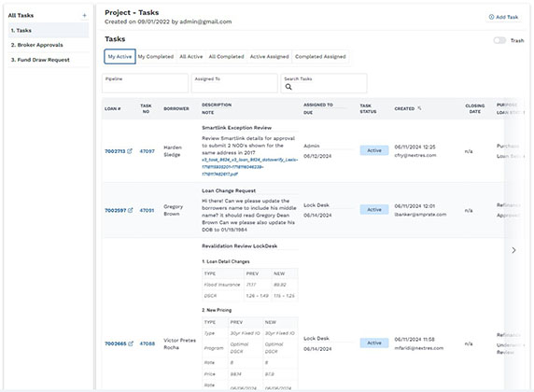
Task: Open task number 47097
Action: 148,151
